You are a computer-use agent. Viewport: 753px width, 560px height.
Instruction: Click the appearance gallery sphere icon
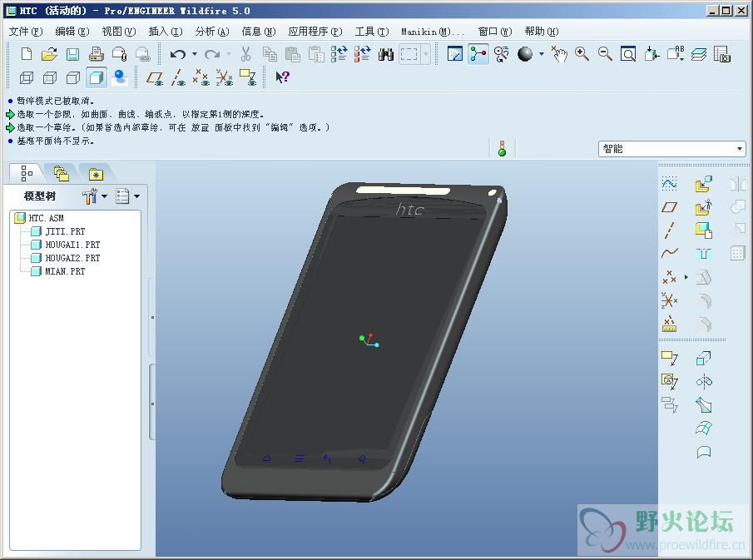525,54
